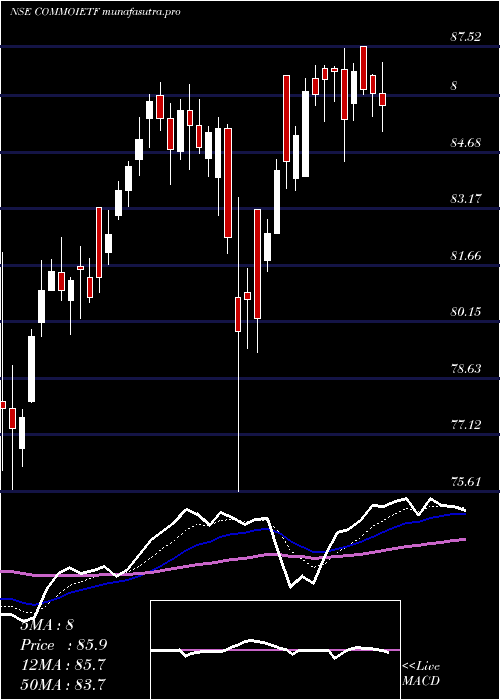Viewport: 500px width, 700px height.
Task: Click the 80.15 price axis label
Action: [x=466, y=312]
